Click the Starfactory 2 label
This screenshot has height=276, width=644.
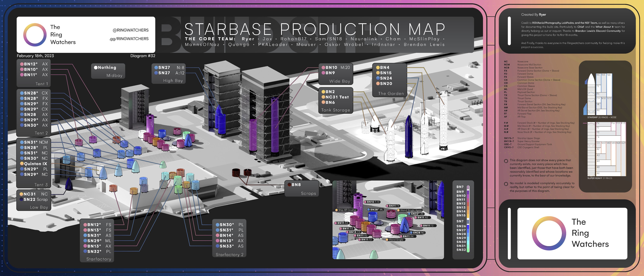tap(229, 254)
